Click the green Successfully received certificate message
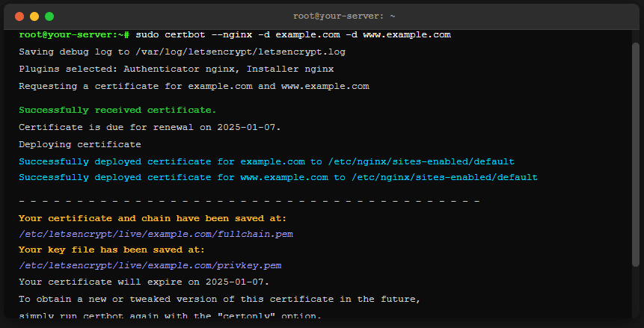The image size is (644, 328). coord(117,111)
